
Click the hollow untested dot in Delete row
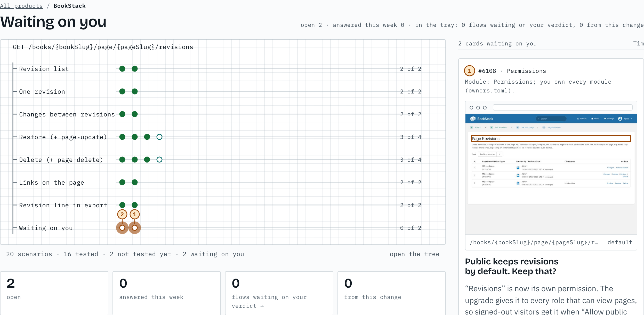[159, 160]
